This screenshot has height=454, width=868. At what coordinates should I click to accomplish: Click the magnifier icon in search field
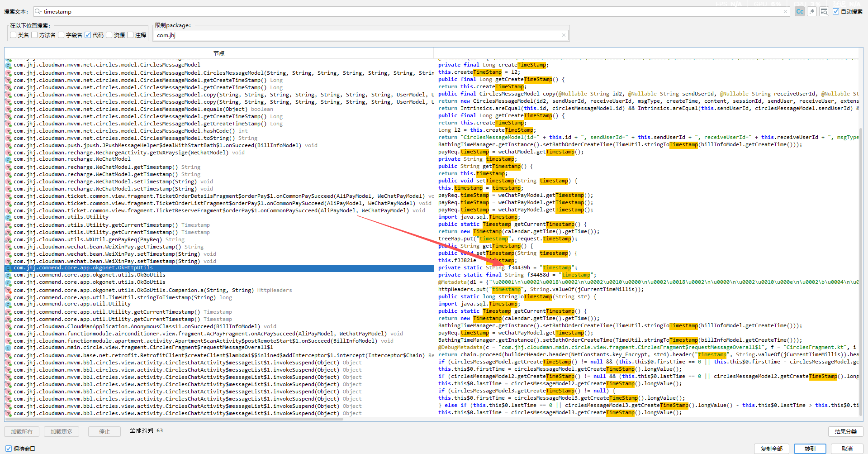(x=38, y=12)
